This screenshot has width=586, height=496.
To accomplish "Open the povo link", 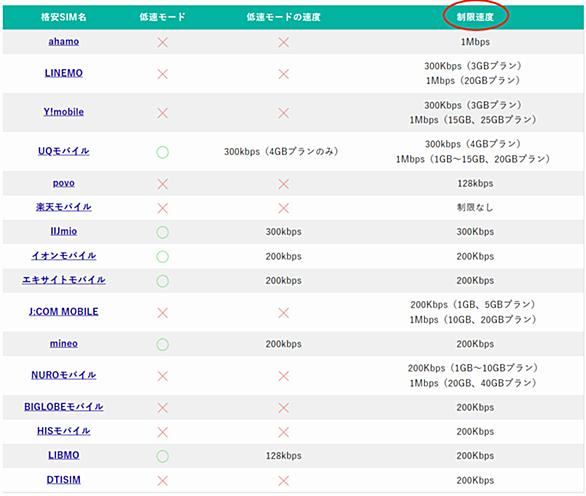I will point(64,183).
